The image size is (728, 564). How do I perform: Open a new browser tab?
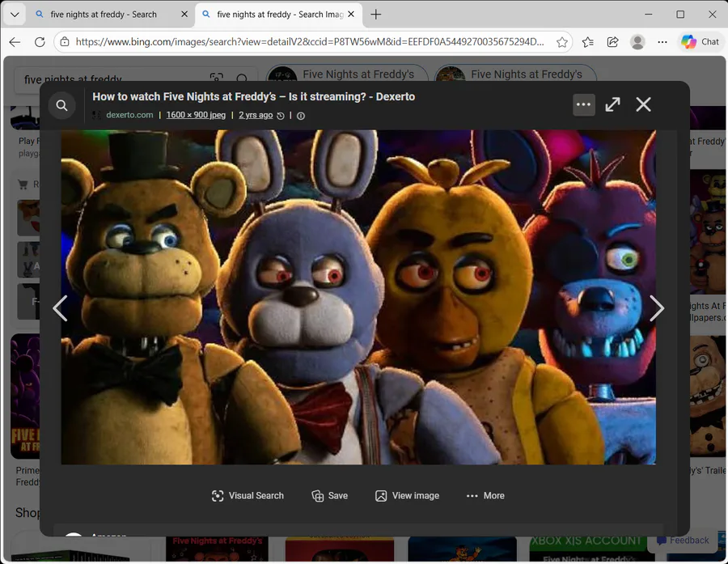[375, 15]
